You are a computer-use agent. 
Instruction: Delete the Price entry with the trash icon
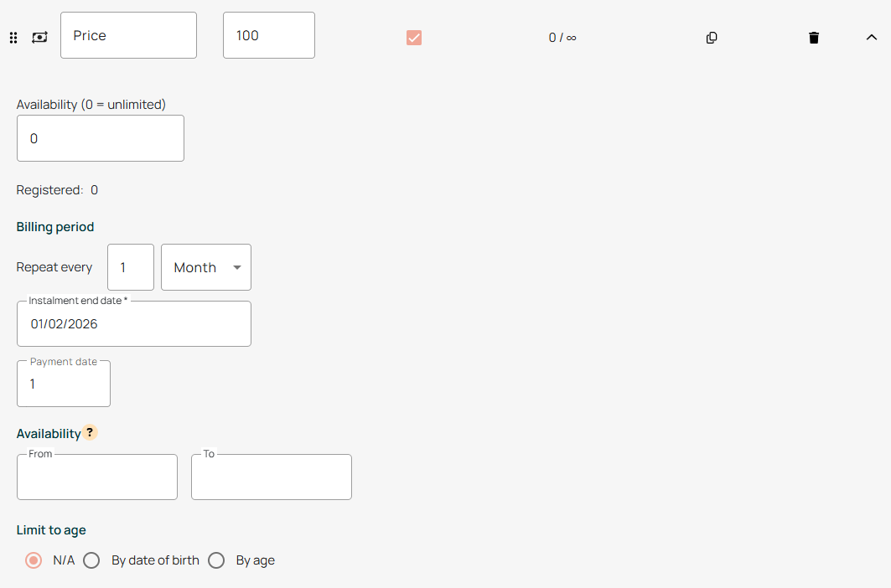point(814,38)
